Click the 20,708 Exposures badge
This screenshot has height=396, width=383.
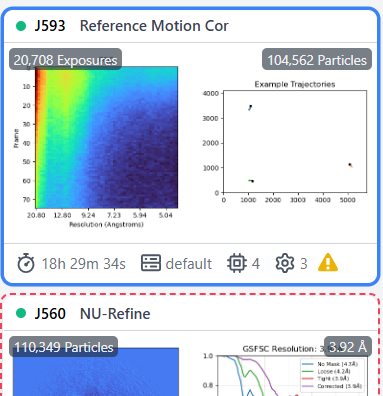point(65,60)
